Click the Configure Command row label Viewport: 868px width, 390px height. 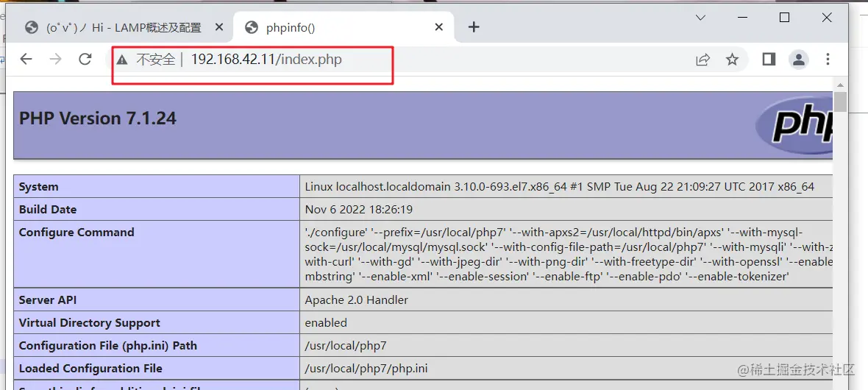coord(77,233)
